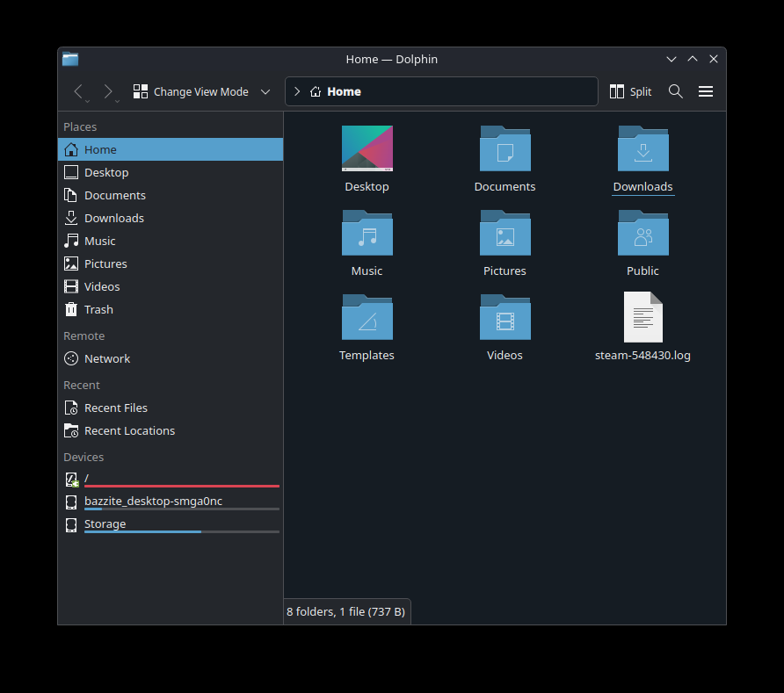Click the Places section header
The width and height of the screenshot is (784, 693).
click(80, 126)
